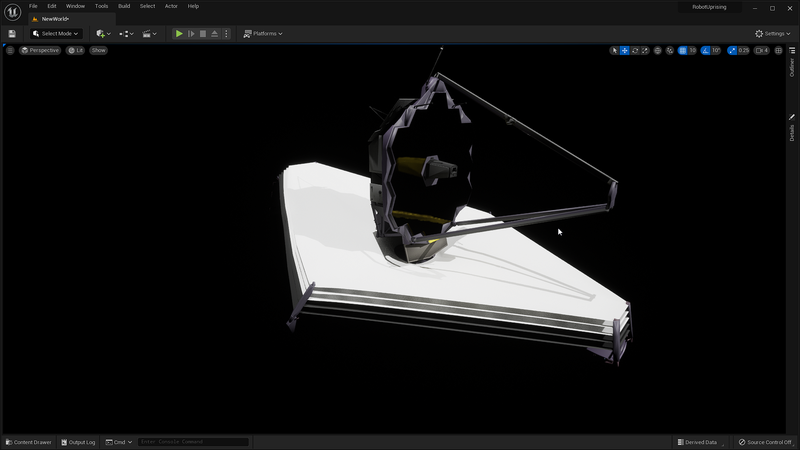Open play mode options three-dot menu
The width and height of the screenshot is (800, 450).
click(x=226, y=34)
